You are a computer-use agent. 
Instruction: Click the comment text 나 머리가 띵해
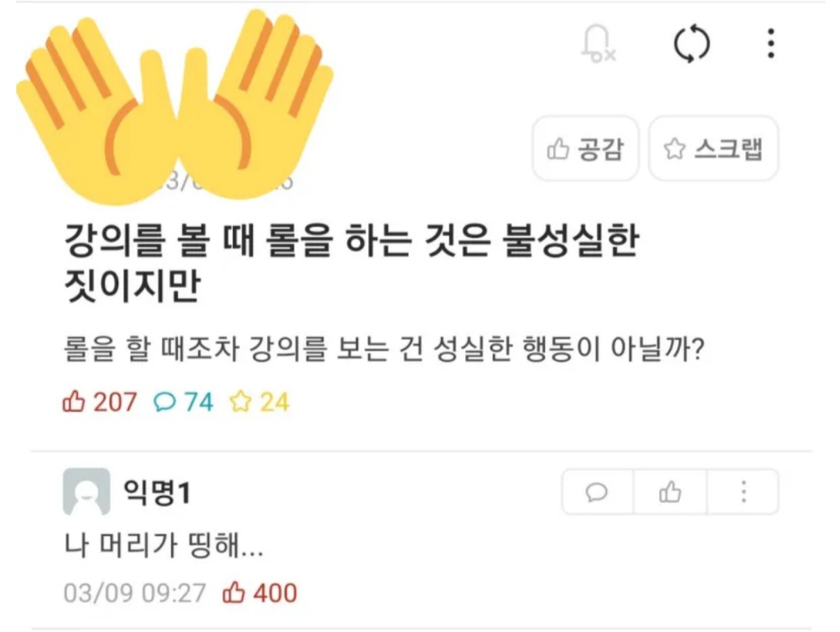(x=163, y=545)
